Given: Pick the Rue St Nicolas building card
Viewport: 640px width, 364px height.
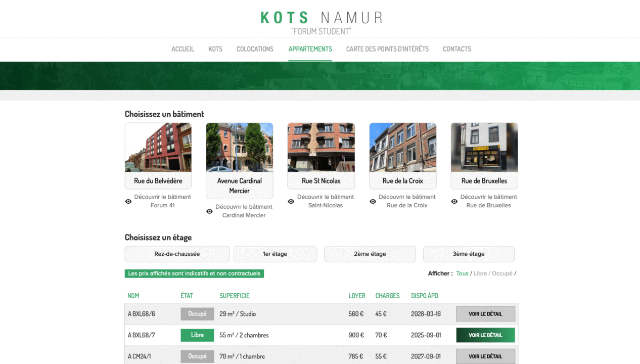Looking at the screenshot, I should click(x=321, y=156).
